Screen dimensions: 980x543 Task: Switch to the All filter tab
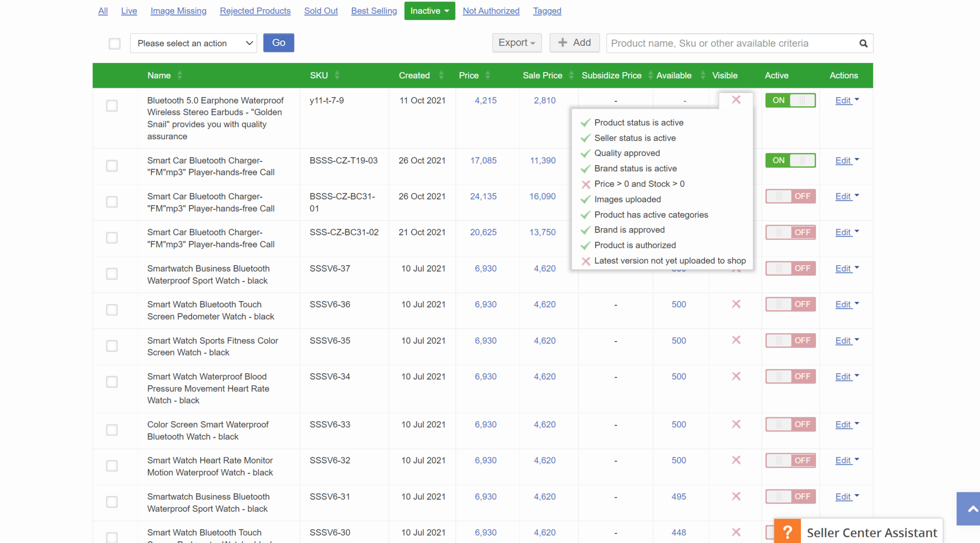(x=103, y=11)
